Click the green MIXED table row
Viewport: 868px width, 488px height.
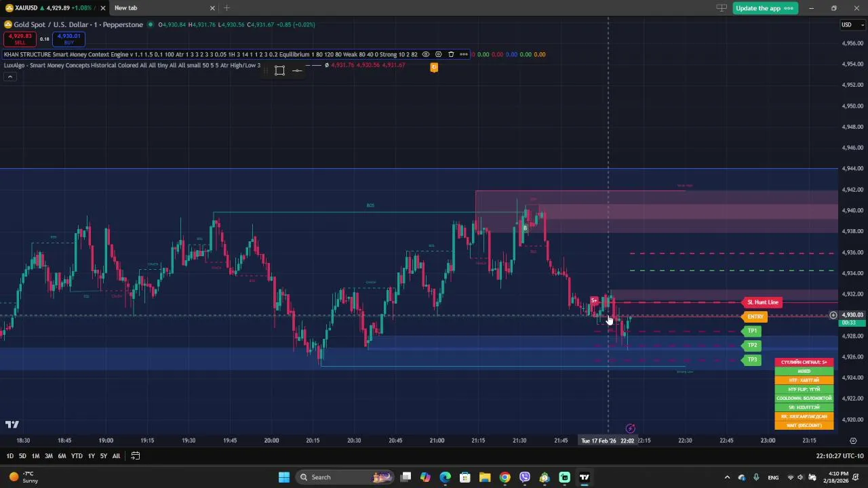click(804, 371)
